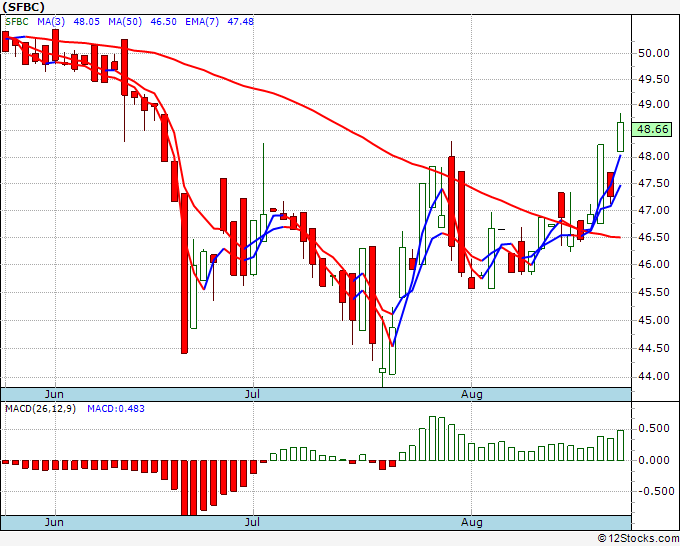Click the 46.00 price axis label

point(654,264)
